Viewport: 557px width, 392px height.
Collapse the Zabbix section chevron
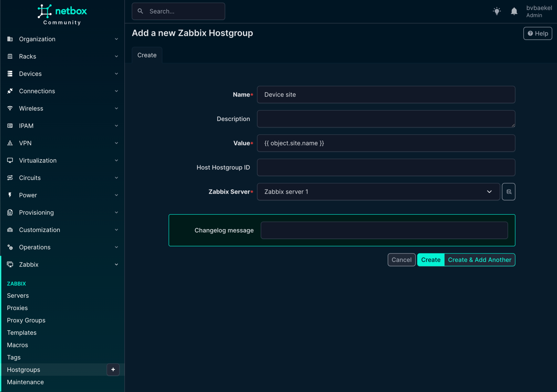point(116,264)
